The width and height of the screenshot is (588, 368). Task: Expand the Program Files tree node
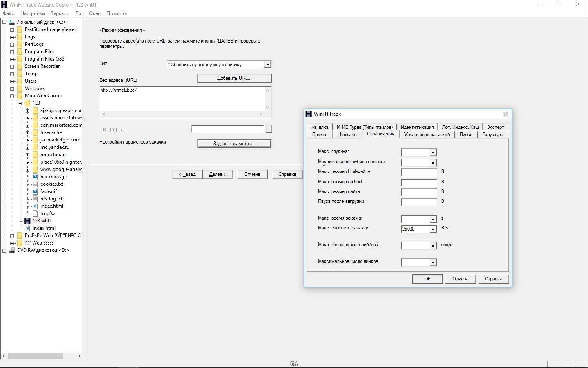(12, 52)
